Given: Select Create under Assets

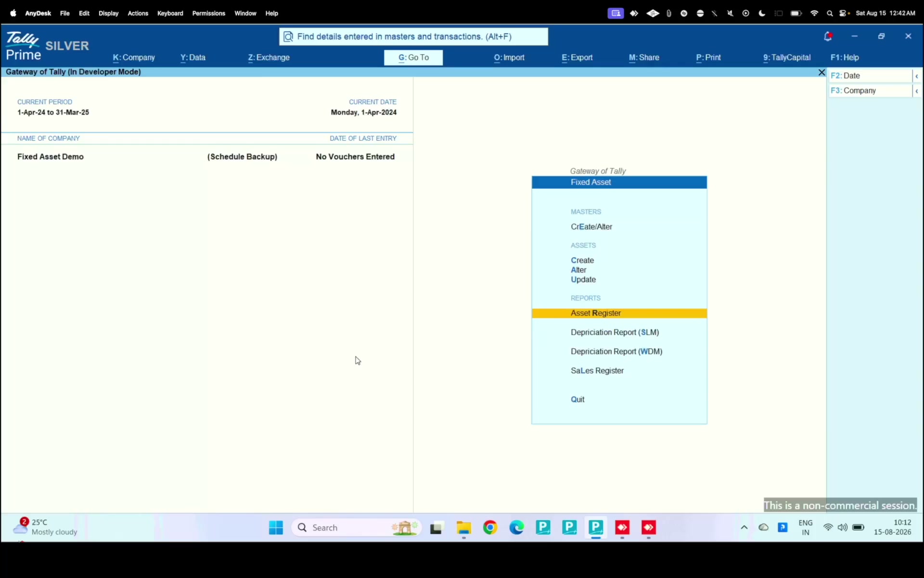Looking at the screenshot, I should (x=582, y=261).
